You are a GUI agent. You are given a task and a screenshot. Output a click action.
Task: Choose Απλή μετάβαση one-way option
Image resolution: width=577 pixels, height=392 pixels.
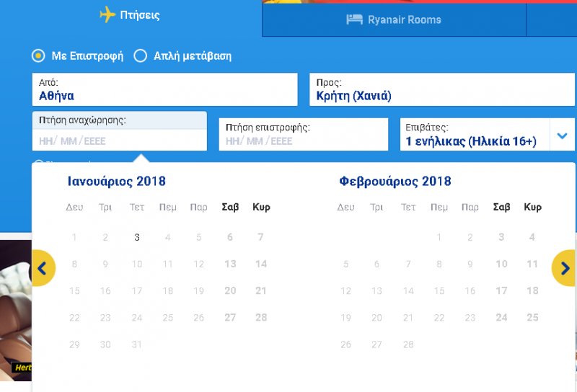[140, 56]
